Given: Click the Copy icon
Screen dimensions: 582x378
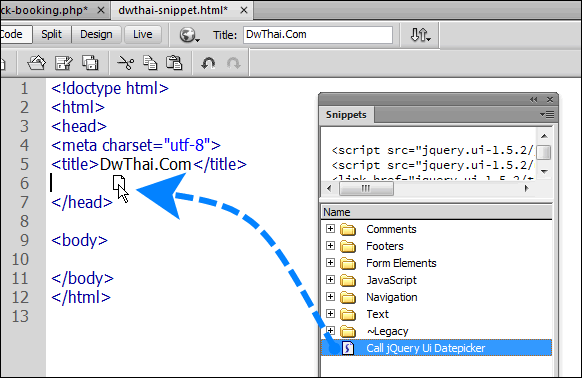Looking at the screenshot, I should point(150,62).
